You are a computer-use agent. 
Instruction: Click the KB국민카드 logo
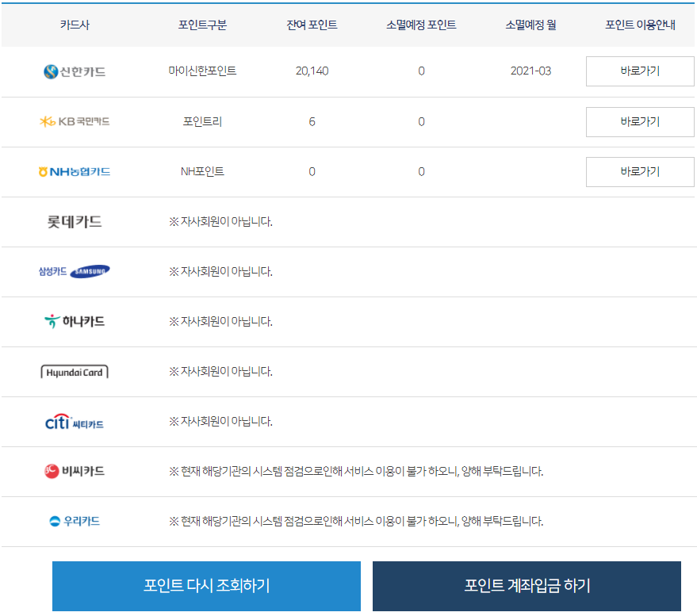(x=75, y=121)
